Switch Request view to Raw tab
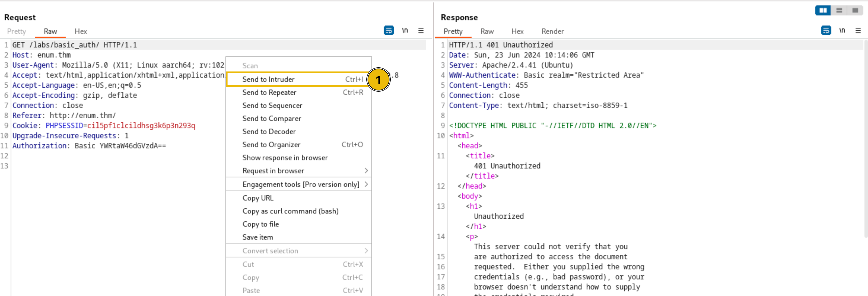The width and height of the screenshot is (868, 296). [50, 31]
